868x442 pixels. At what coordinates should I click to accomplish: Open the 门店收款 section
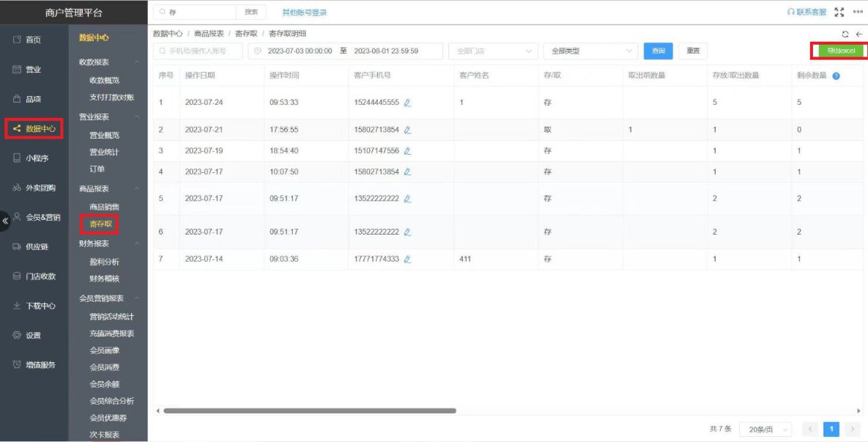pyautogui.click(x=34, y=276)
